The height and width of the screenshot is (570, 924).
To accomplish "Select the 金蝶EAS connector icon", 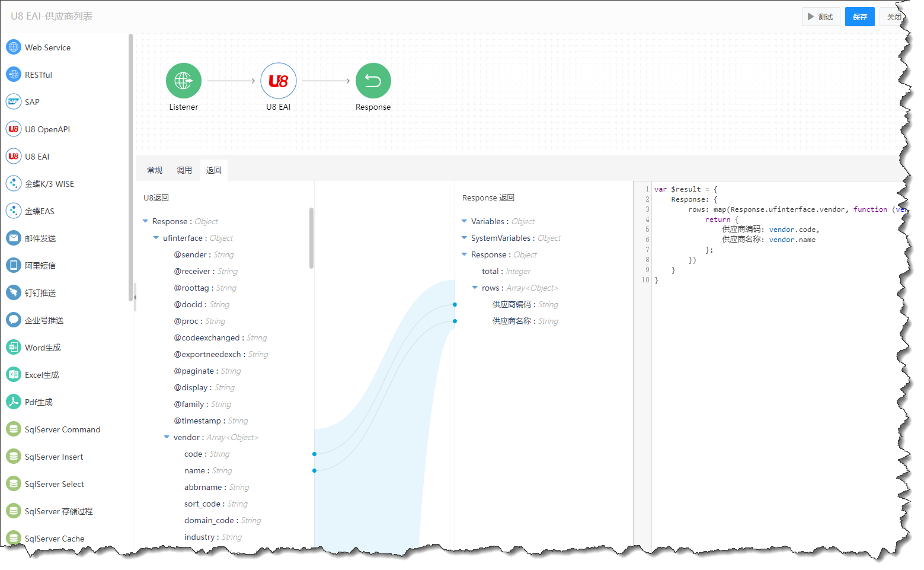I will click(x=14, y=211).
